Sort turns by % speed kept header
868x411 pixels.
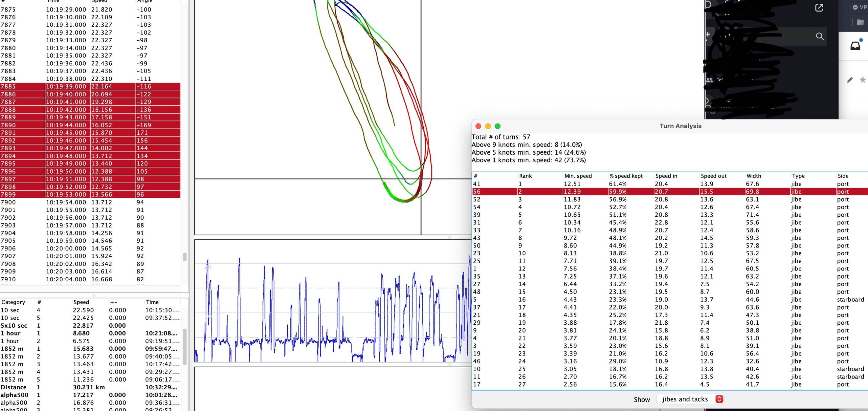[626, 176]
